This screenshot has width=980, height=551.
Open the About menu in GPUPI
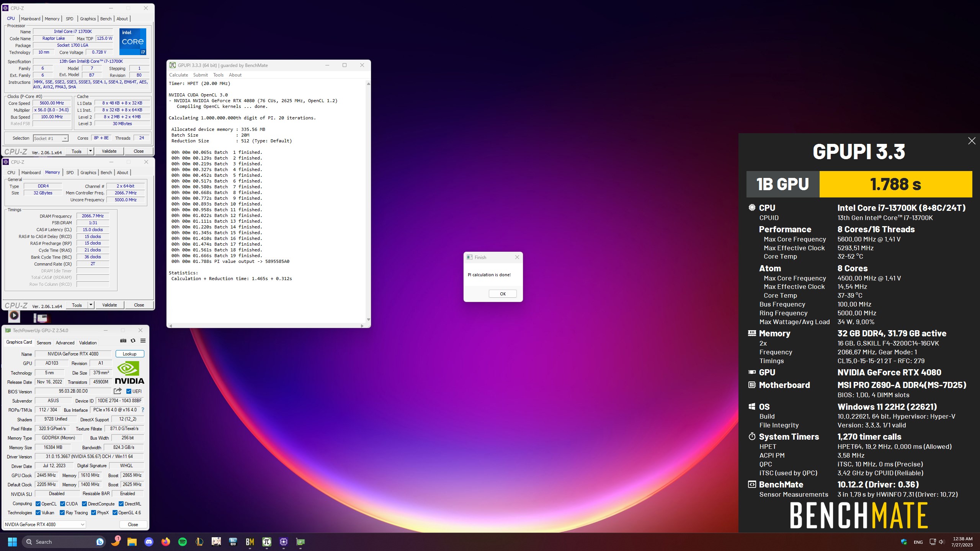pos(235,75)
